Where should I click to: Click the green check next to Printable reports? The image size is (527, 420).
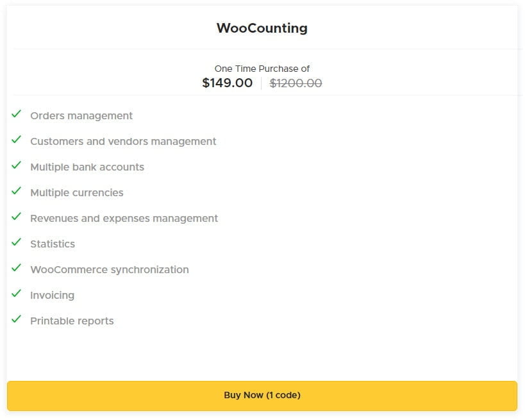pos(17,320)
